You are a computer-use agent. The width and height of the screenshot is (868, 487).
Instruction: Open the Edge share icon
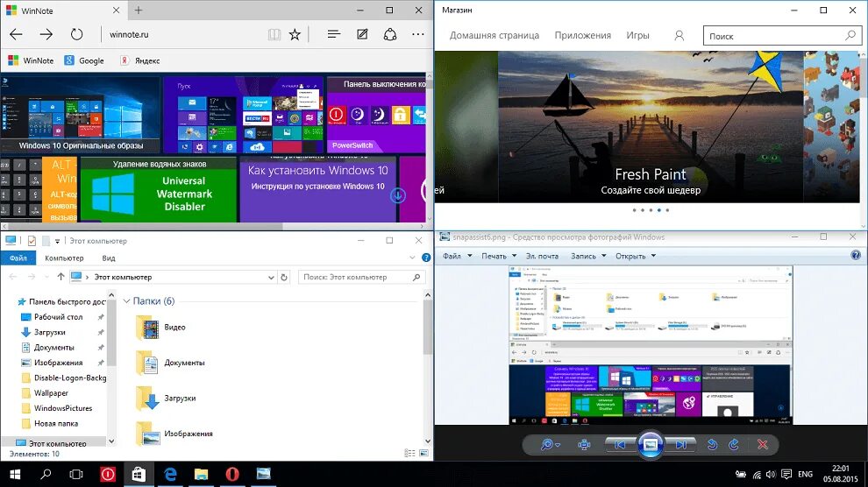[x=389, y=34]
